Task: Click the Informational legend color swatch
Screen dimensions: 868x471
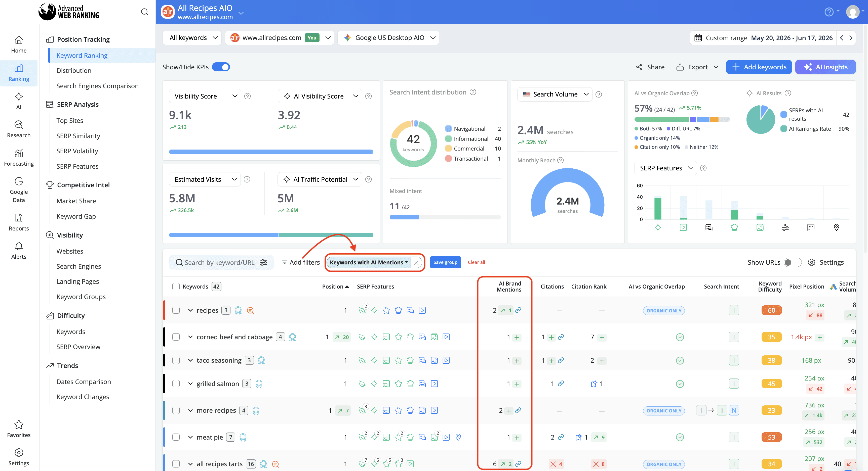Action: click(448, 139)
